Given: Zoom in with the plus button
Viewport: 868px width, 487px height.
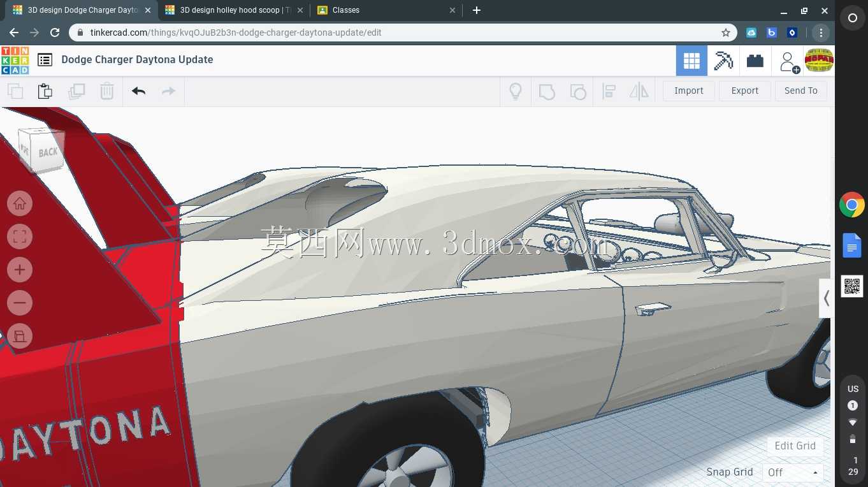Looking at the screenshot, I should 20,270.
